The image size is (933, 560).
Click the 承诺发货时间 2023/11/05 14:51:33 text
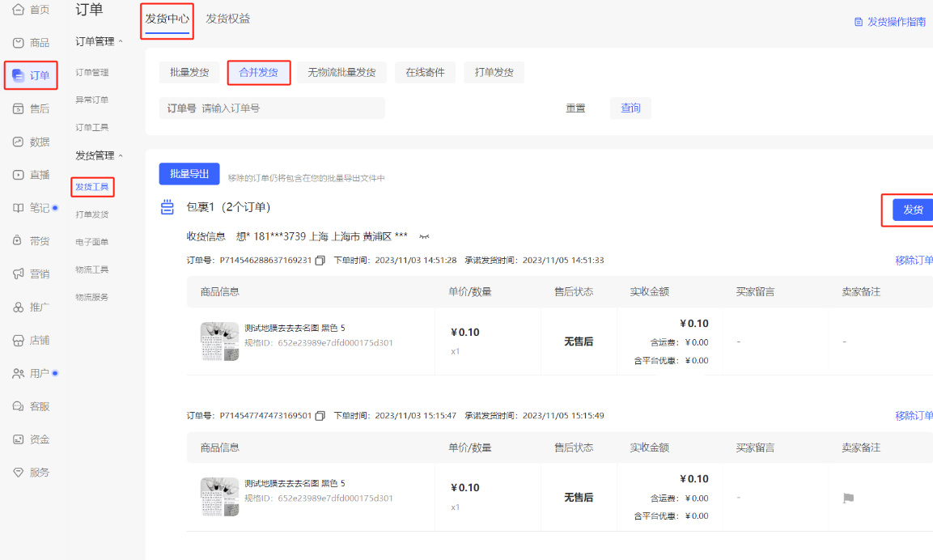pos(534,260)
